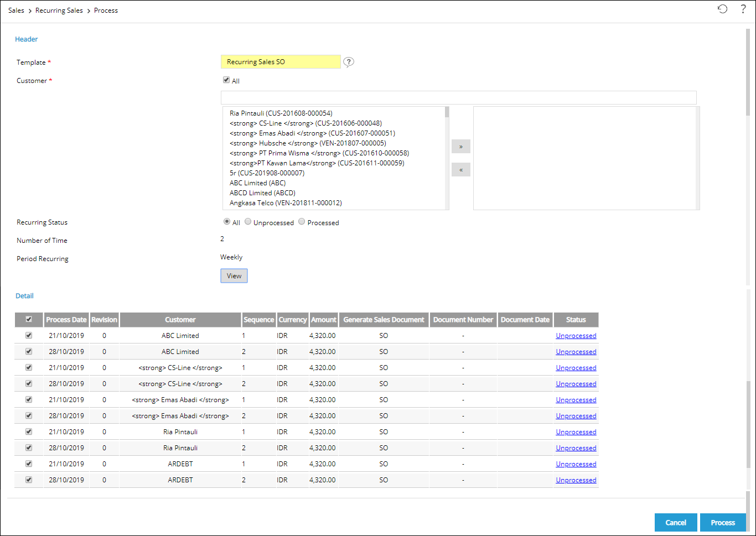Select the All recurring status radio
This screenshot has width=756, height=536.
pyautogui.click(x=227, y=221)
